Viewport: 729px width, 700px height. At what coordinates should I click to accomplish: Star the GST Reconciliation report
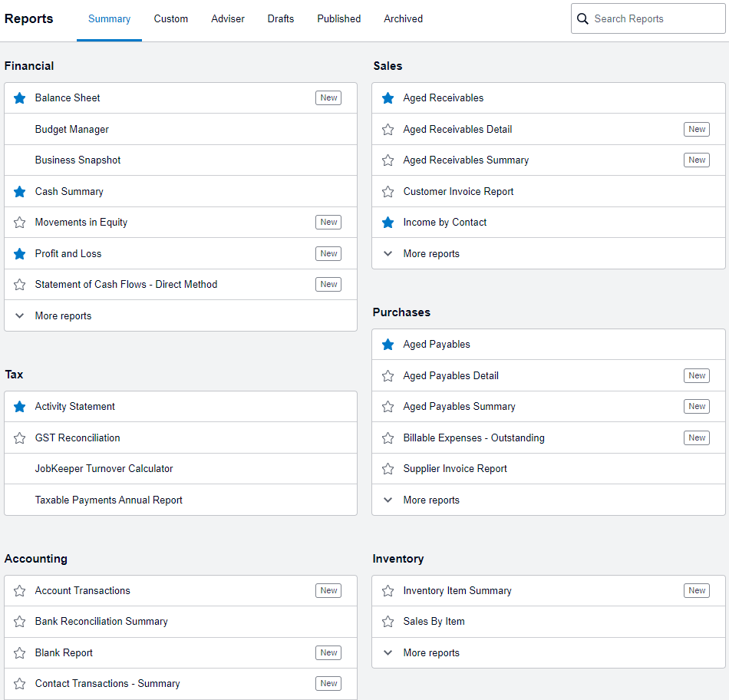point(19,438)
